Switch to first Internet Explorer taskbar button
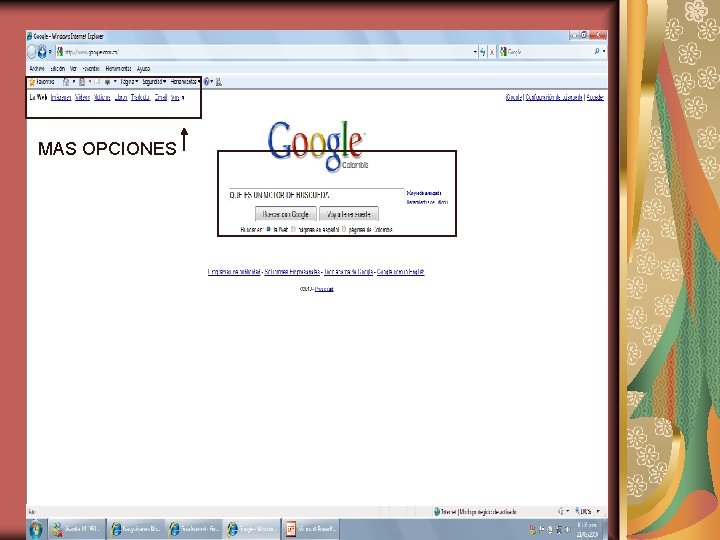This screenshot has height=540, width=720. tap(136, 529)
